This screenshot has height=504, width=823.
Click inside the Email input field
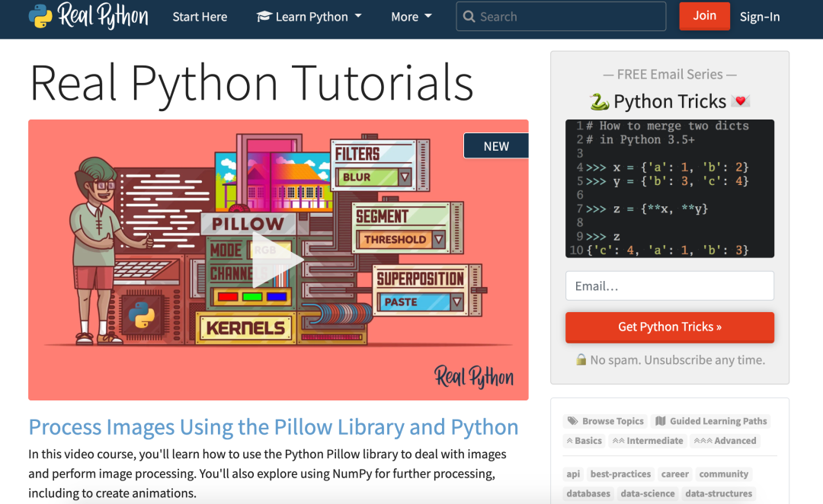669,285
